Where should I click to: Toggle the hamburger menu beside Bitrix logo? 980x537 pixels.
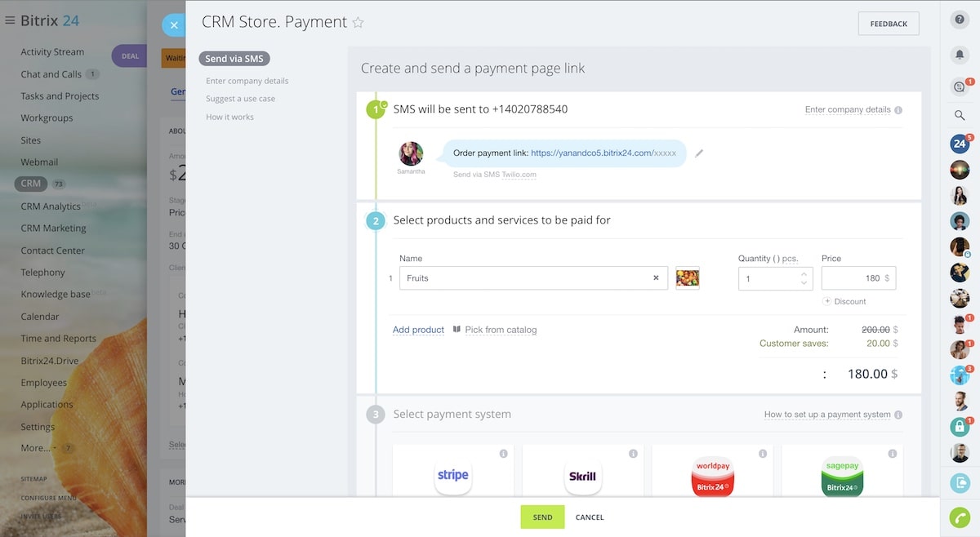pyautogui.click(x=10, y=20)
